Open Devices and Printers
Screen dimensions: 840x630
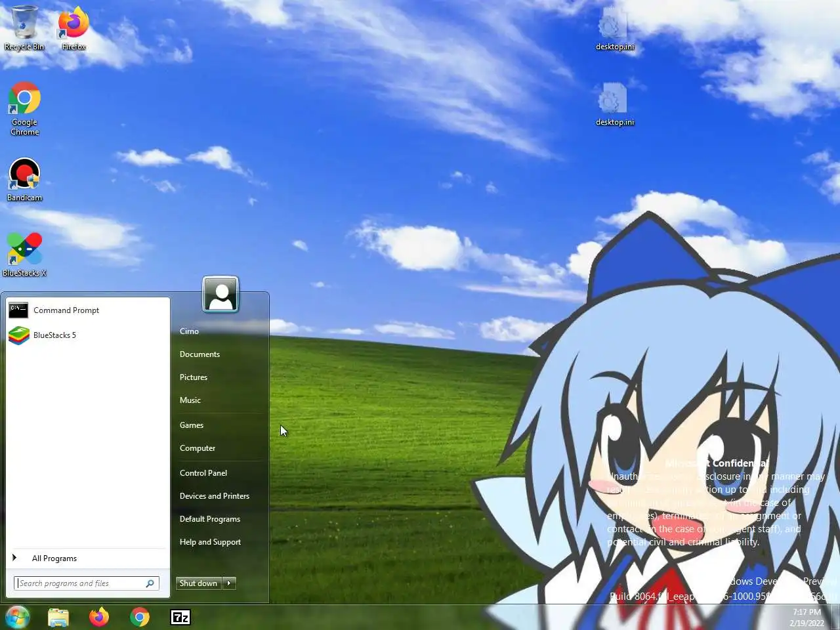click(x=215, y=496)
